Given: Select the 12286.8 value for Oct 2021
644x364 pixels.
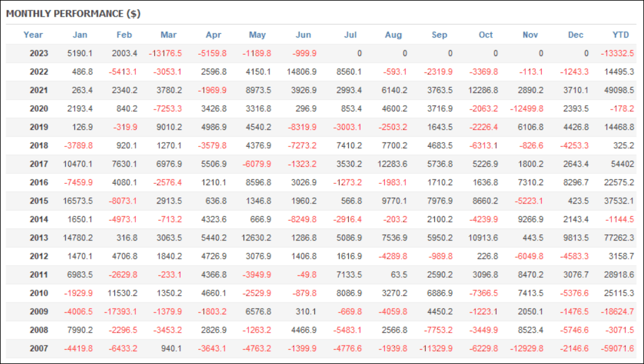Looking at the screenshot, I should click(x=483, y=90).
